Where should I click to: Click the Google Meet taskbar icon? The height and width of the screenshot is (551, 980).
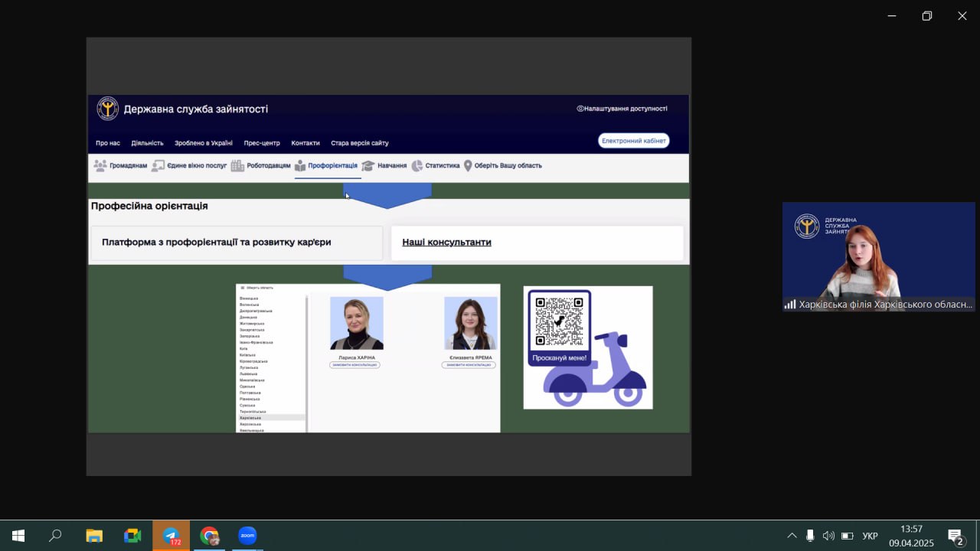point(132,536)
